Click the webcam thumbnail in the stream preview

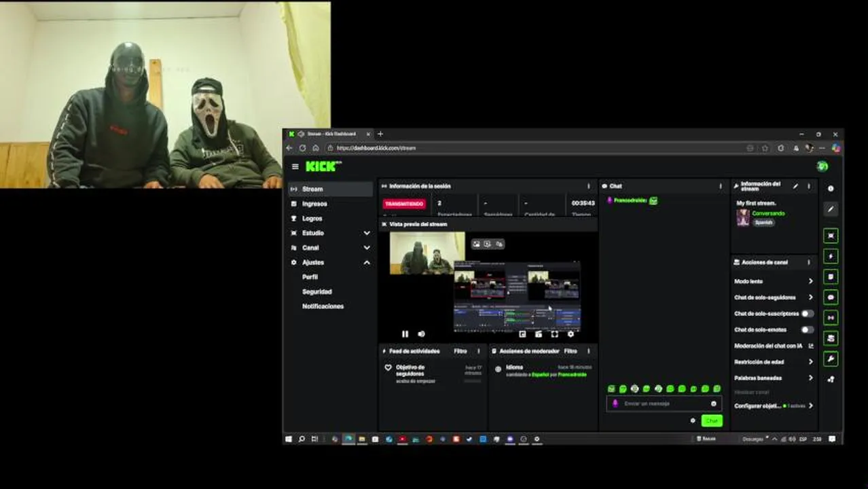(427, 253)
